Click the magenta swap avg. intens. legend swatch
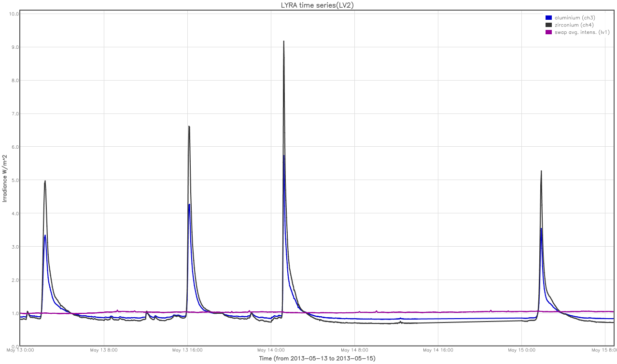Screen dimensions: 617x364 coord(548,32)
